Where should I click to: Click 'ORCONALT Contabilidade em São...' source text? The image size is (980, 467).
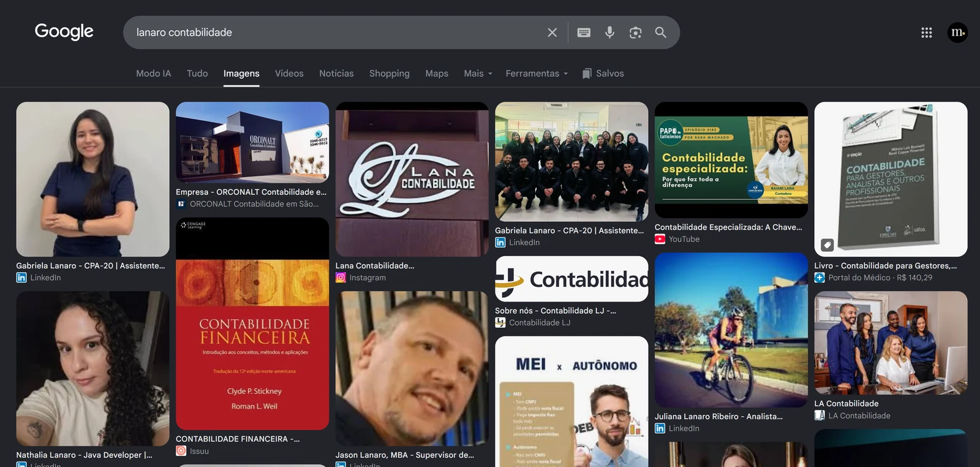tap(254, 204)
